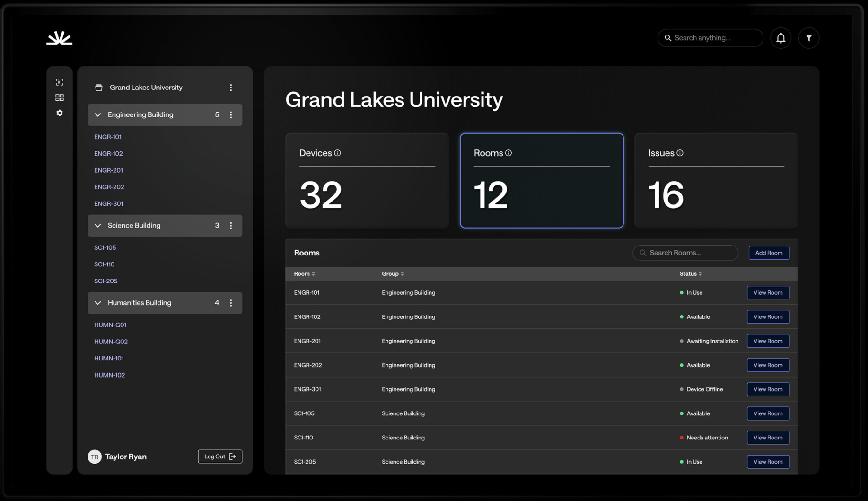868x501 pixels.
Task: Open HUMN-101 in the sidebar tree
Action: coord(109,358)
